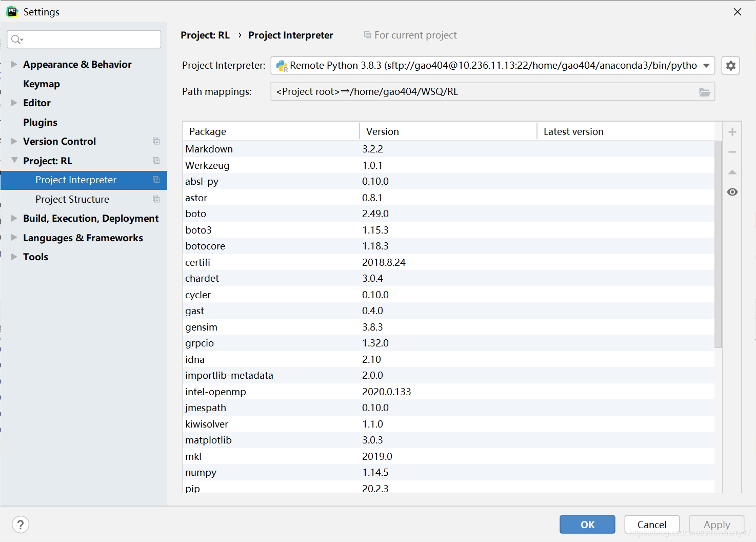Expand the Version Control section
756x542 pixels.
14,141
